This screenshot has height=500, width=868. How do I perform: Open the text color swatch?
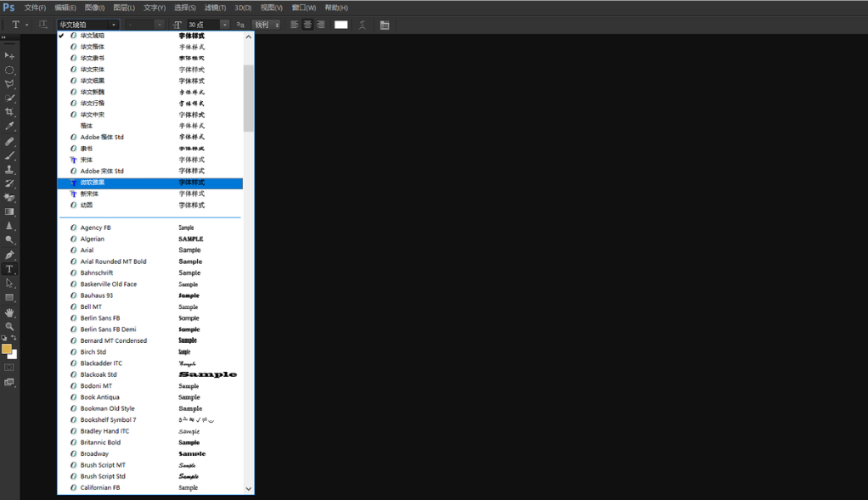click(x=341, y=25)
